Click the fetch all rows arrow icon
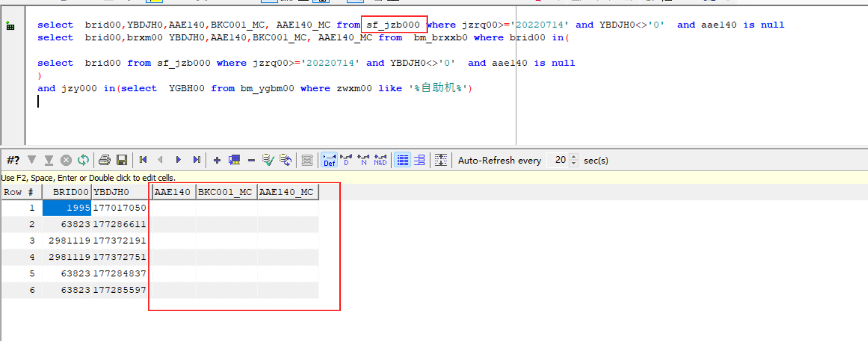Viewport: 868px width, 341px height. coord(49,160)
